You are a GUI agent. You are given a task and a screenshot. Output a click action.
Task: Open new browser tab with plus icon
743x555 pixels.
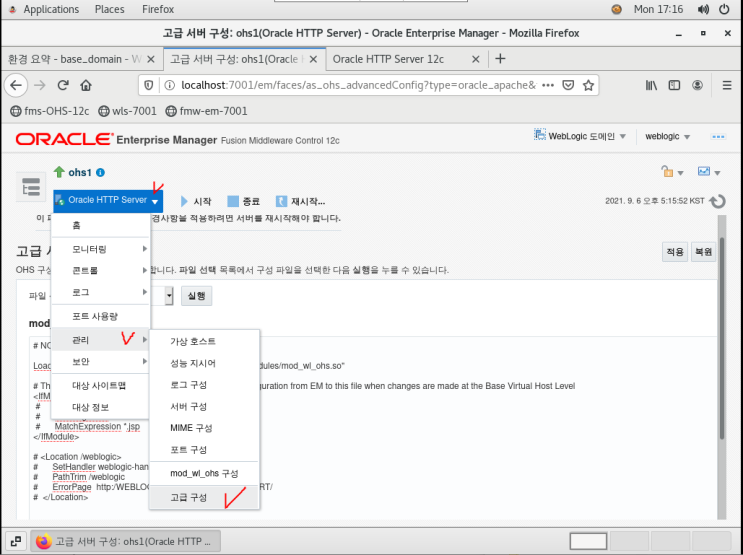(x=500, y=59)
